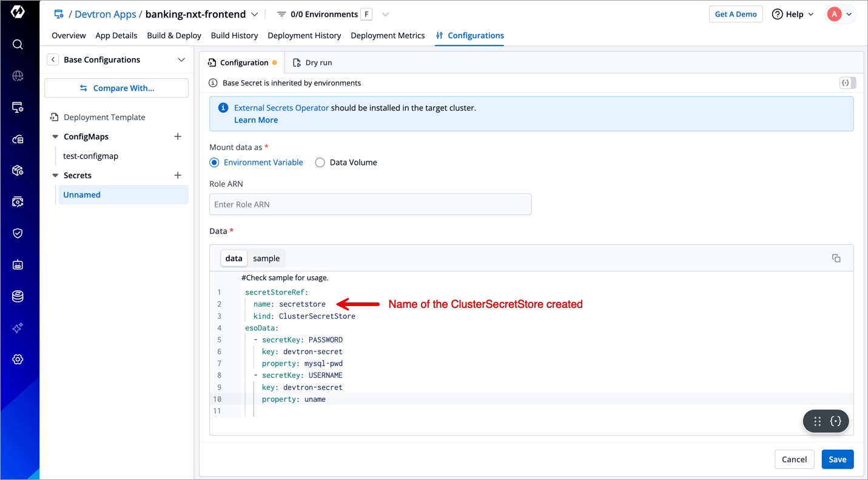This screenshot has width=868, height=480.
Task: Open the security shield icon in sidebar
Action: point(18,233)
